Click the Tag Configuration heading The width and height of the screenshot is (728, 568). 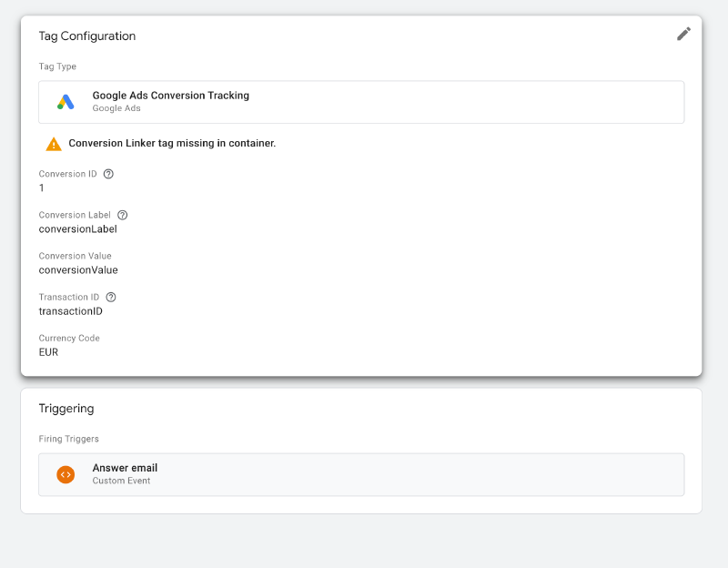(x=86, y=35)
